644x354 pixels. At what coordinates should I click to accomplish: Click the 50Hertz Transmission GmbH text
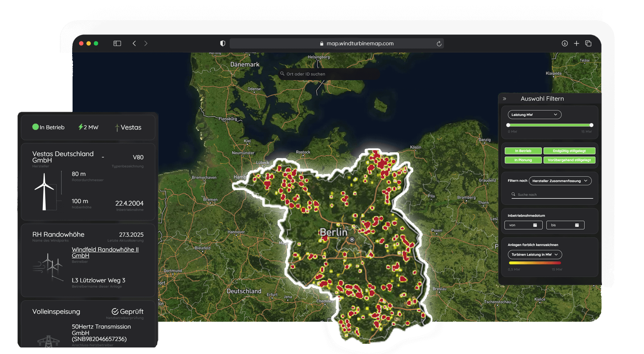[101, 333]
